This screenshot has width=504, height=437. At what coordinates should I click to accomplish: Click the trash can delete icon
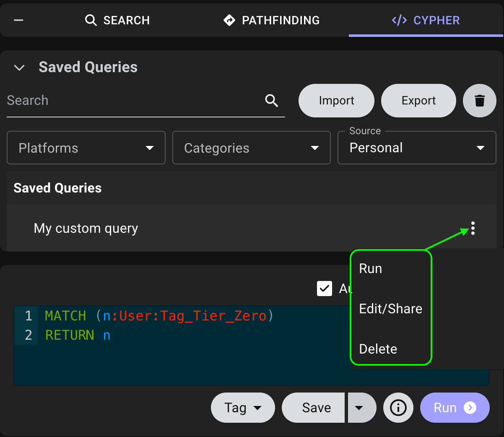tap(480, 101)
